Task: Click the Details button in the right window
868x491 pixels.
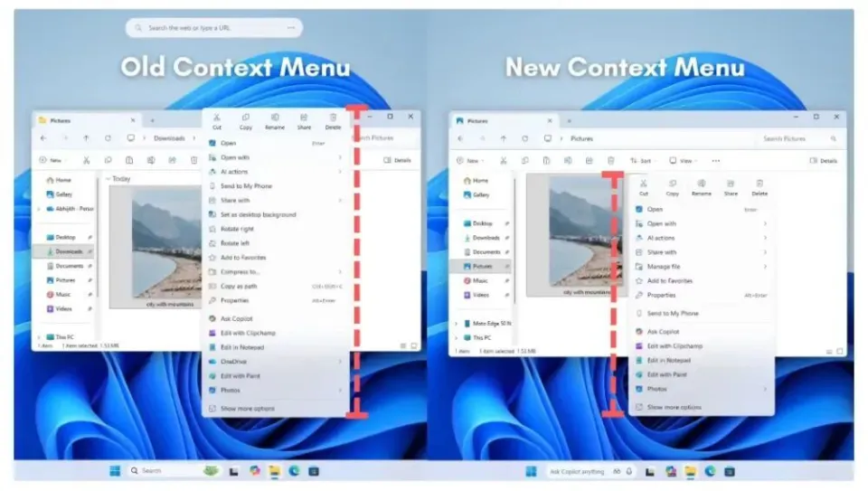Action: (x=822, y=161)
